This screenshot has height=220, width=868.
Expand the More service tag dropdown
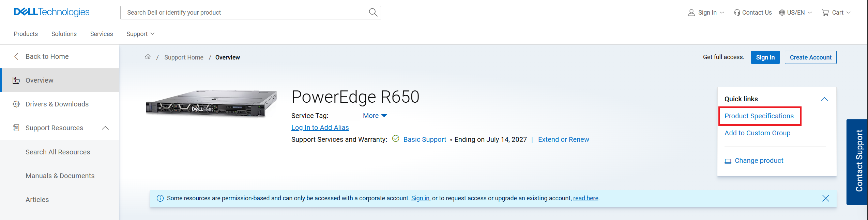tap(375, 116)
